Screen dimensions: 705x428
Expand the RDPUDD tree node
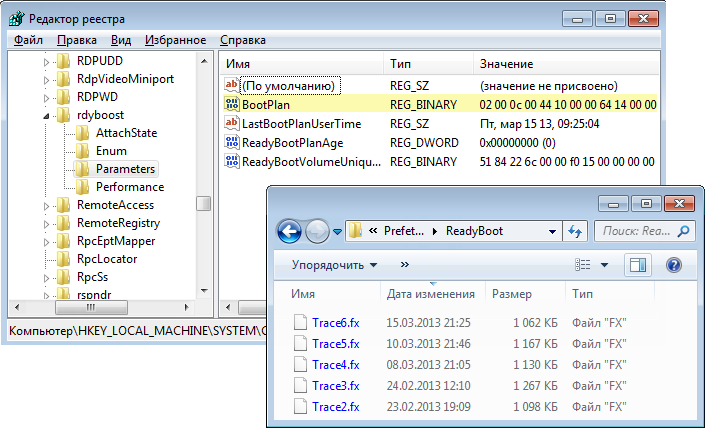click(x=46, y=62)
